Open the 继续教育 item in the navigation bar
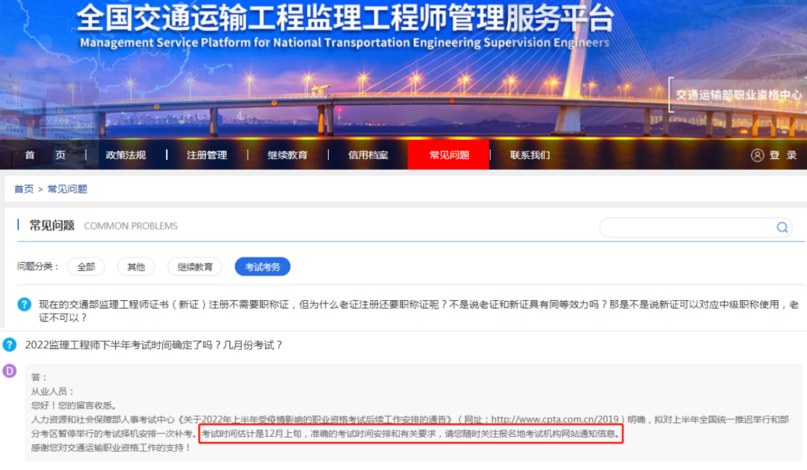807x470 pixels. point(288,155)
